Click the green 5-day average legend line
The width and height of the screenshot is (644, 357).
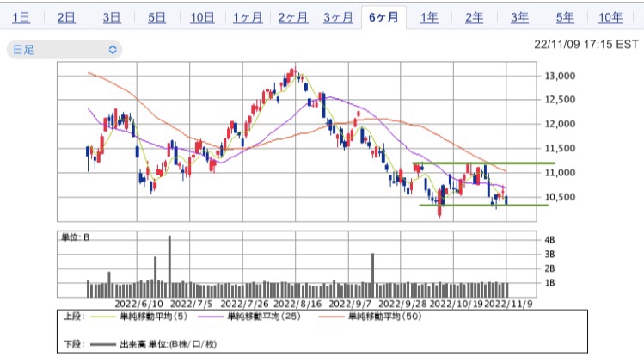coord(103,317)
